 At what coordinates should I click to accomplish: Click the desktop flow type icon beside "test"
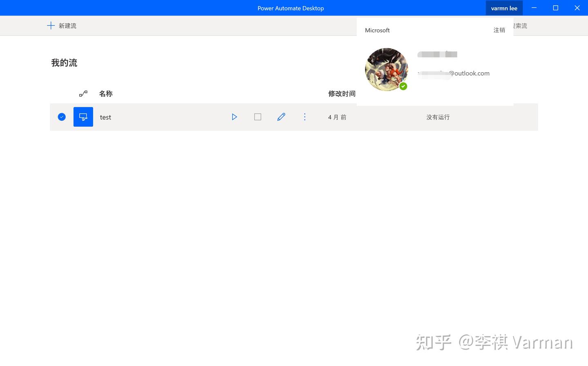click(83, 117)
